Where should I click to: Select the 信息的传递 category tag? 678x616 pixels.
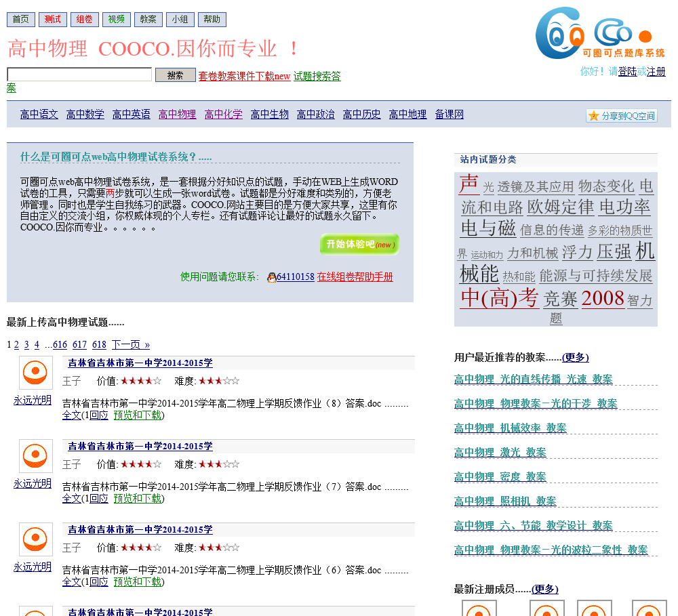(552, 230)
